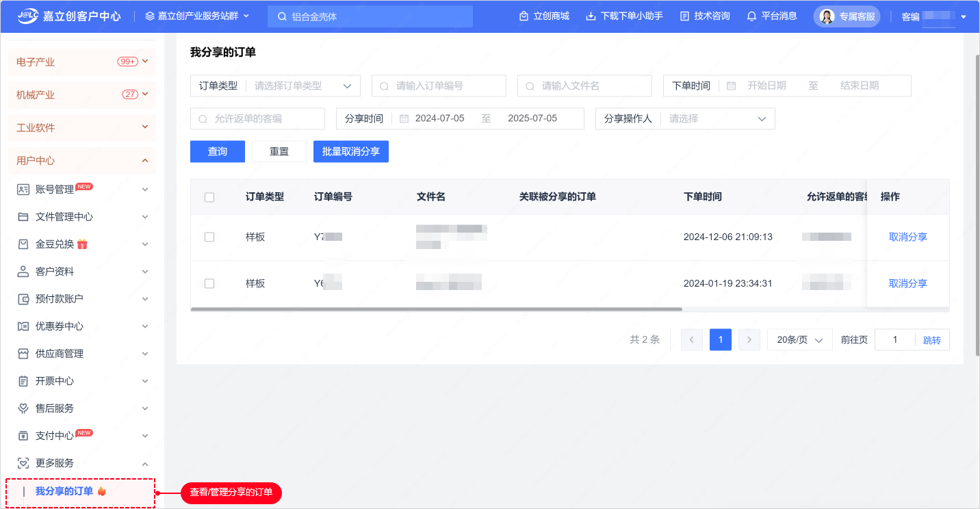Click 下载下单小助手 download icon
Viewport: 980px width, 509px height.
click(591, 16)
